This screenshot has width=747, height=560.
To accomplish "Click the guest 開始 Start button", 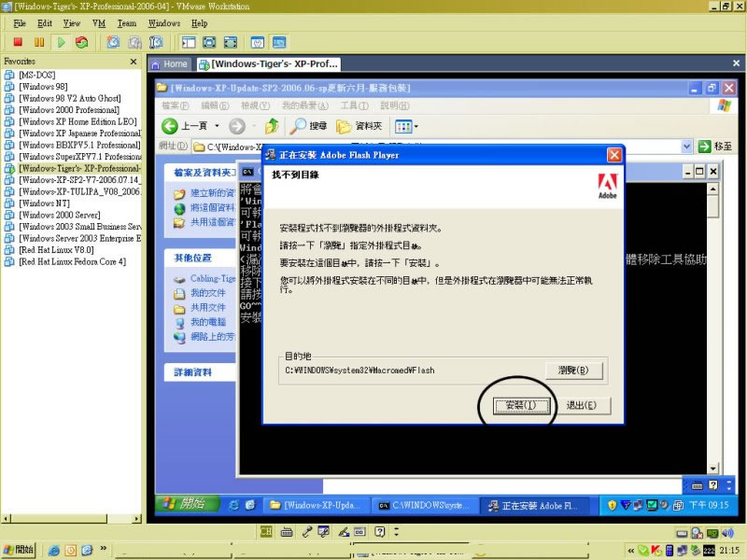I will (x=187, y=504).
